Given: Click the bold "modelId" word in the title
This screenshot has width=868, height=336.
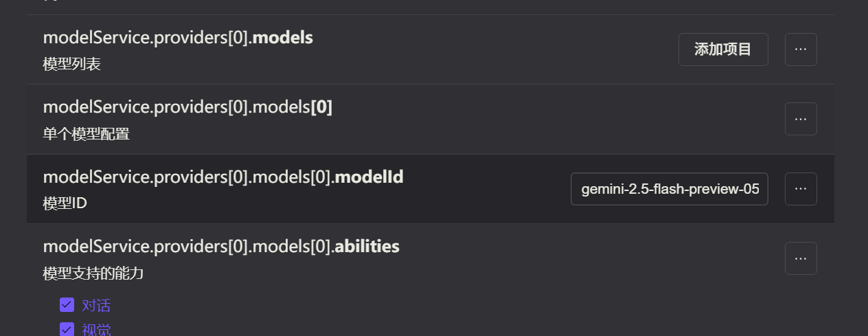Looking at the screenshot, I should pyautogui.click(x=369, y=177).
